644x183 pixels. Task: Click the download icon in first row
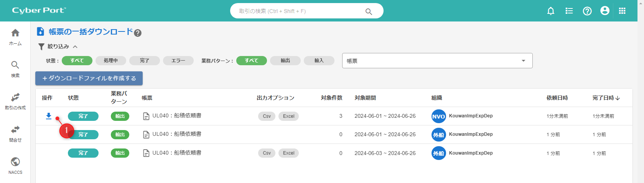(x=49, y=116)
